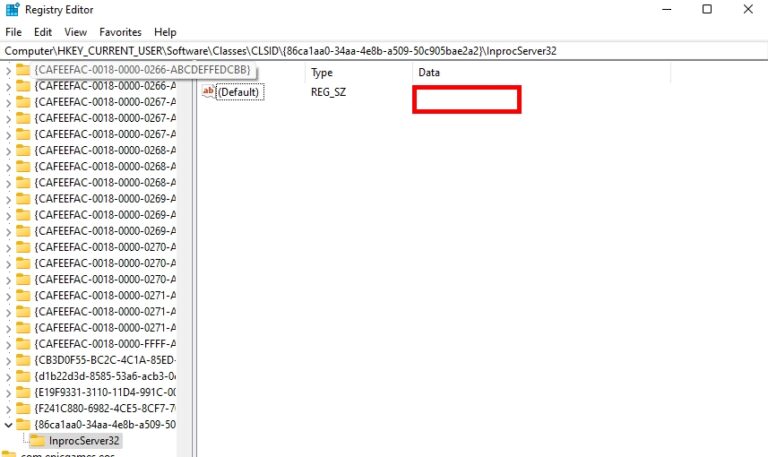Click the Data column header
Image resolution: width=768 pixels, height=457 pixels.
coord(429,73)
